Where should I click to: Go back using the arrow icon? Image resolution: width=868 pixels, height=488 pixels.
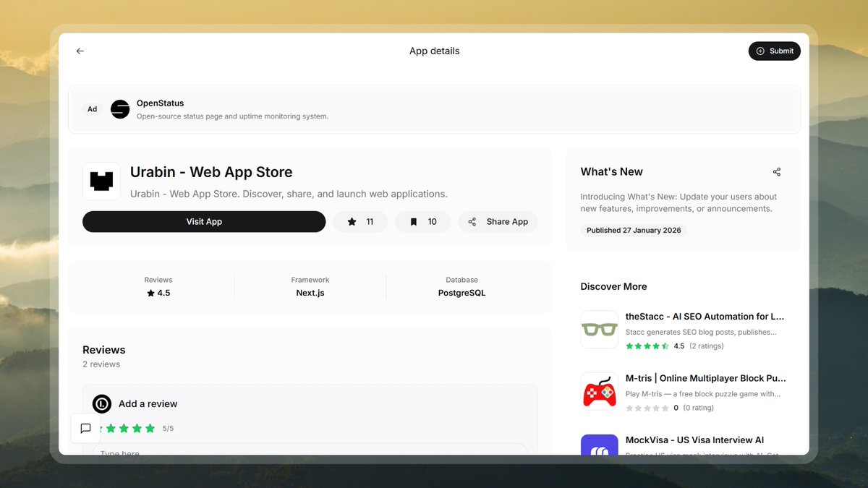tap(80, 51)
